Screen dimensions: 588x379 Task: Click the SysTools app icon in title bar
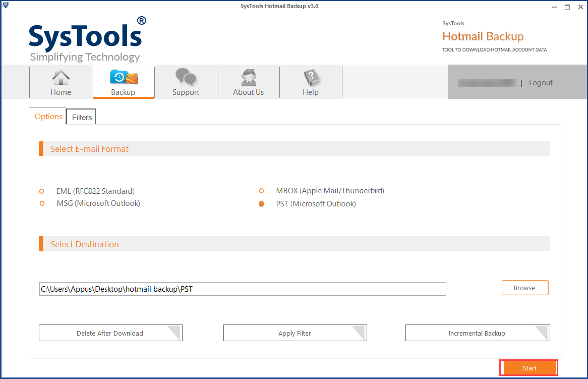tap(6, 5)
